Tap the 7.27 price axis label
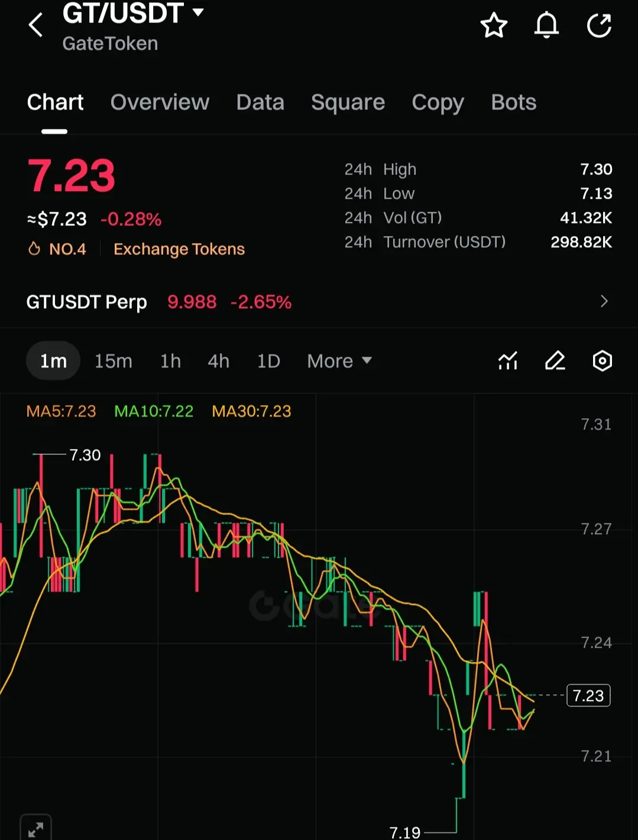638x840 pixels. point(596,529)
